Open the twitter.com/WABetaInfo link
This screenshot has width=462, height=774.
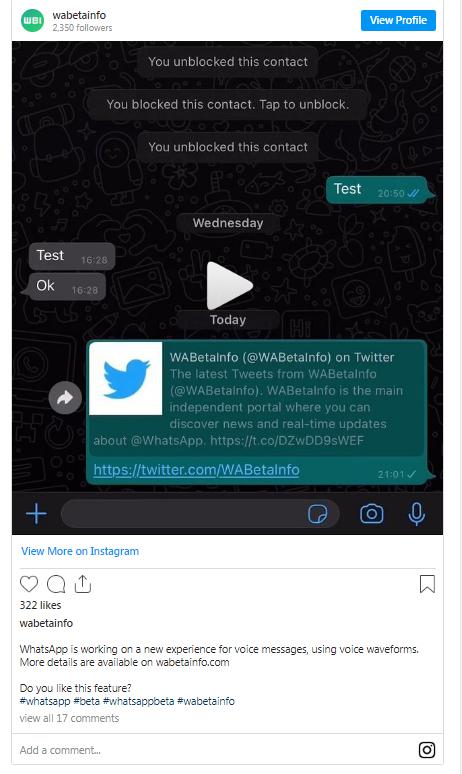click(x=196, y=469)
